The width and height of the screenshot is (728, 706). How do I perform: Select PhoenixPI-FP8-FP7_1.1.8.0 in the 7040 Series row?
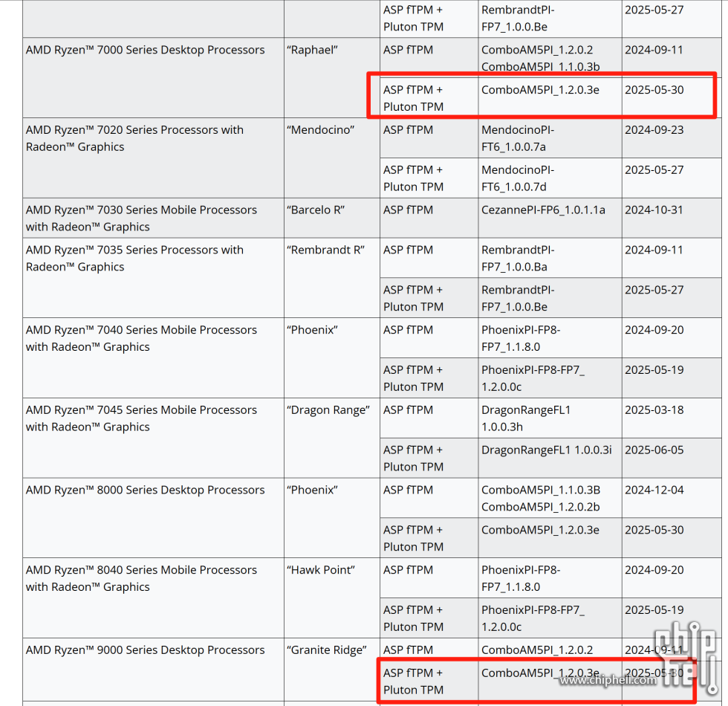coord(550,337)
